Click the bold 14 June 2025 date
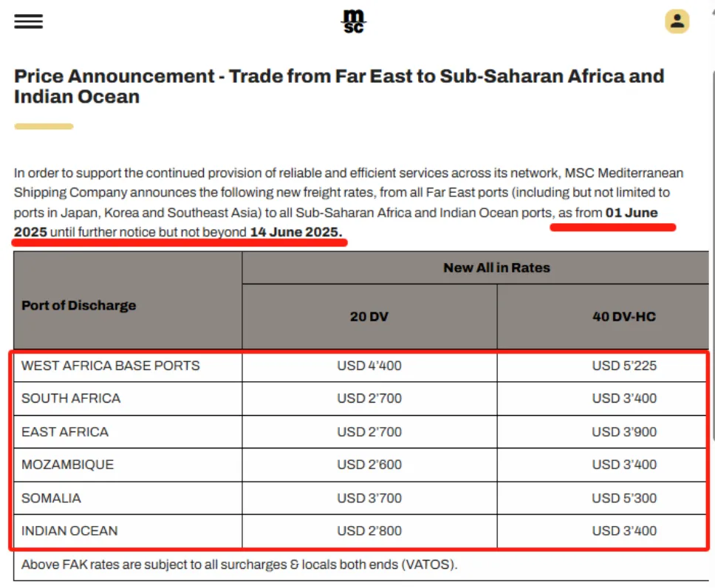 [296, 232]
